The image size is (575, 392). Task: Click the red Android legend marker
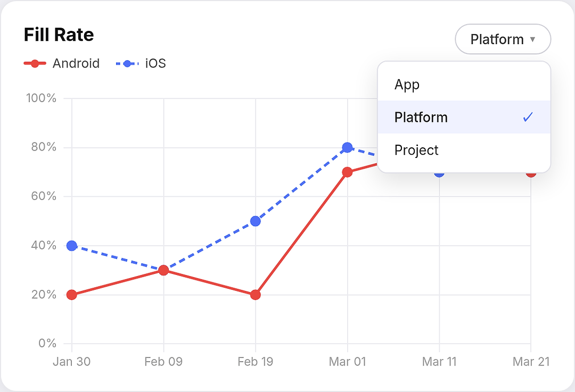(35, 64)
